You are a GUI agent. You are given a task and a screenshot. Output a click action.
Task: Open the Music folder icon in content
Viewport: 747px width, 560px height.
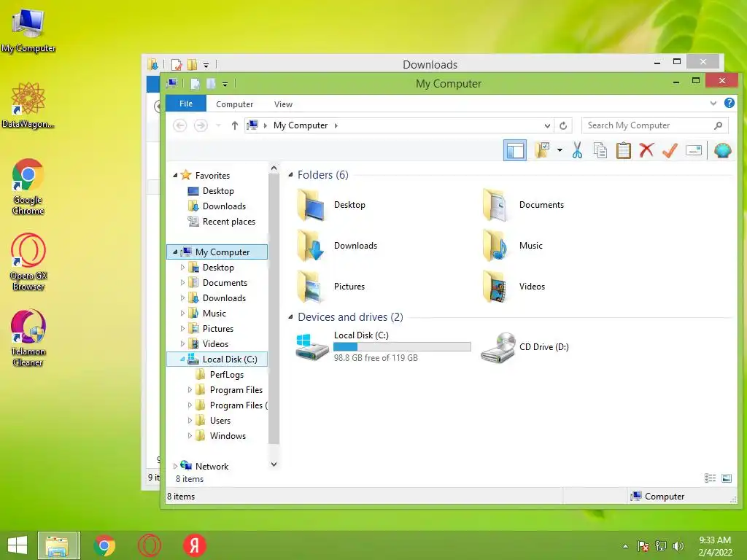pyautogui.click(x=495, y=246)
